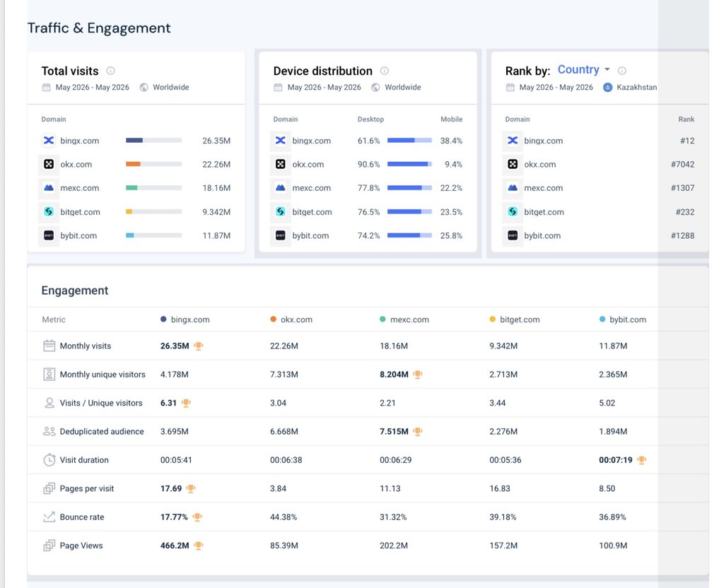Click the globe icon in Device distribution card
The height and width of the screenshot is (588, 724).
tap(376, 87)
